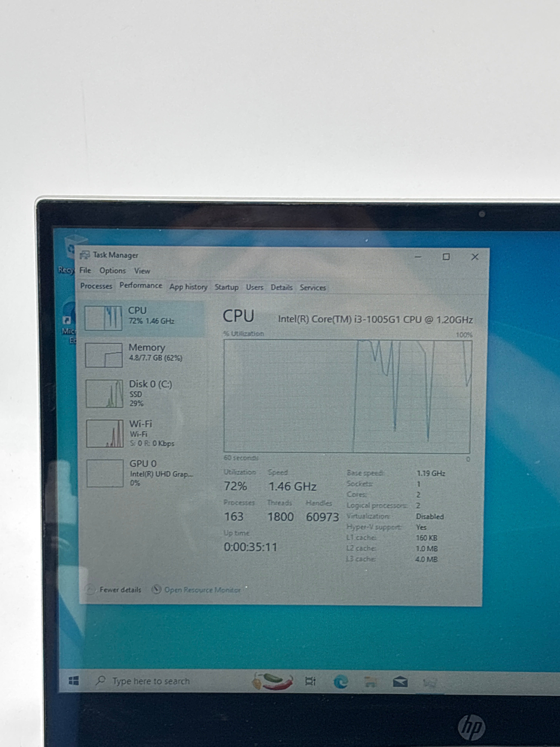Open the File menu in Task Manager
Image resolution: width=560 pixels, height=747 pixels.
coord(85,270)
